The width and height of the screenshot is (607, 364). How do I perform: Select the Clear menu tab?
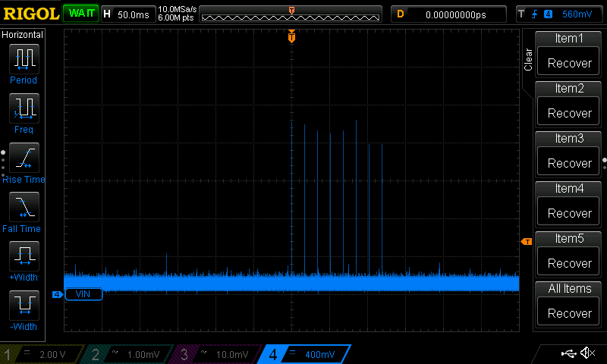coord(528,60)
